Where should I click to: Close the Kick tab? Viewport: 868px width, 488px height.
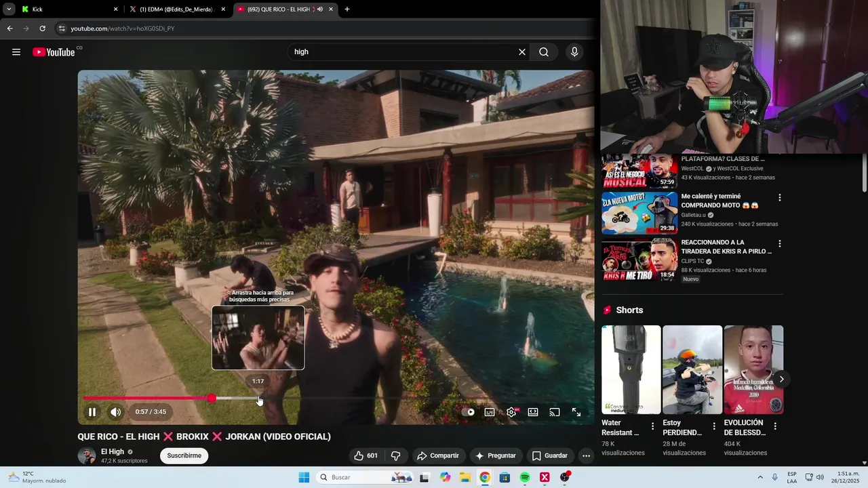pyautogui.click(x=115, y=9)
